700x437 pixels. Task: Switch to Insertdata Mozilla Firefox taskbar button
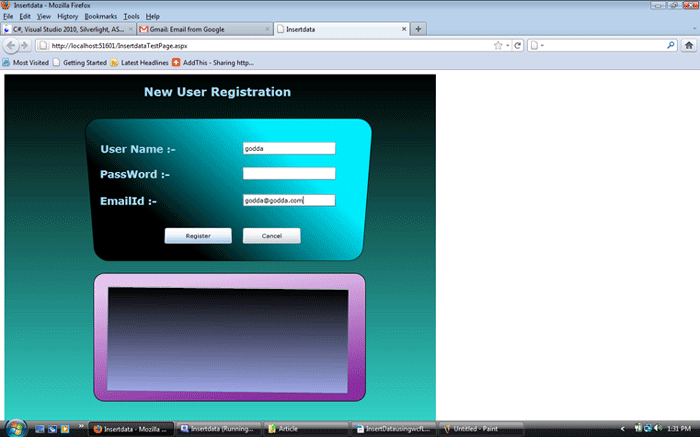click(131, 429)
